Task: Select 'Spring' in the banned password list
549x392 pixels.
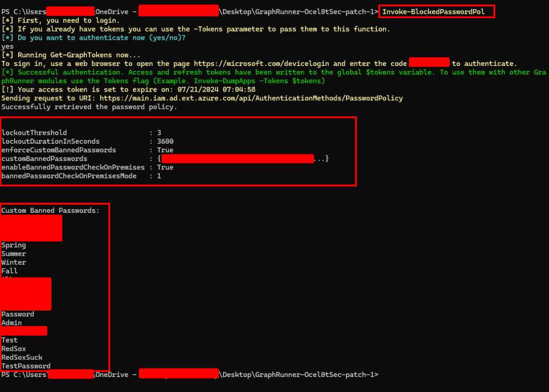Action: [x=13, y=245]
